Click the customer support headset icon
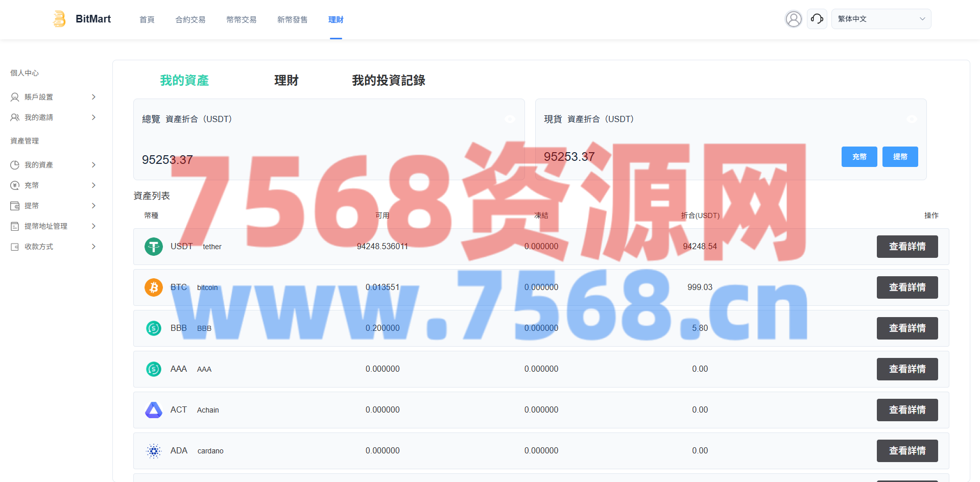The width and height of the screenshot is (980, 482). (817, 19)
